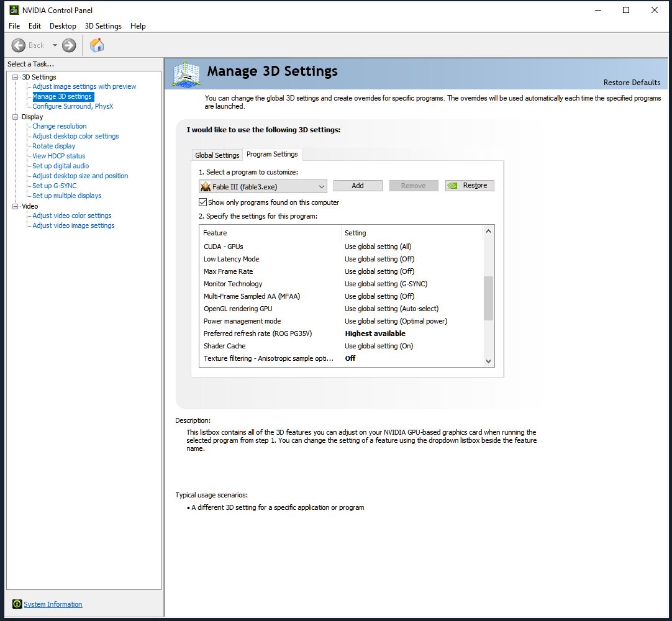Open the File menu
The width and height of the screenshot is (672, 621).
tap(14, 25)
